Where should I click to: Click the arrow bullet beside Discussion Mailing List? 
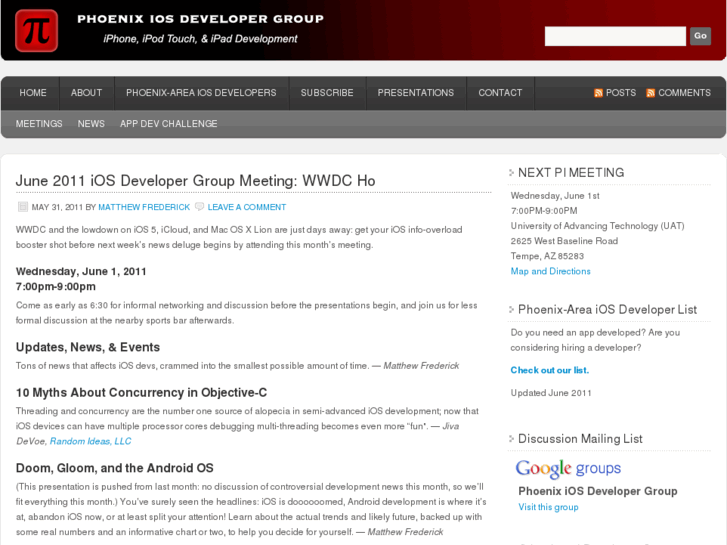[x=511, y=438]
